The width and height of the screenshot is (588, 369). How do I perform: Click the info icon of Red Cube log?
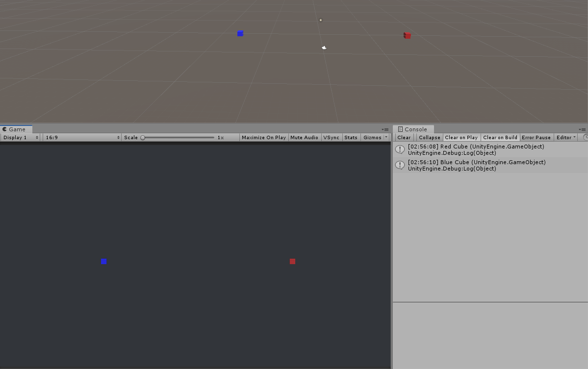pos(400,149)
